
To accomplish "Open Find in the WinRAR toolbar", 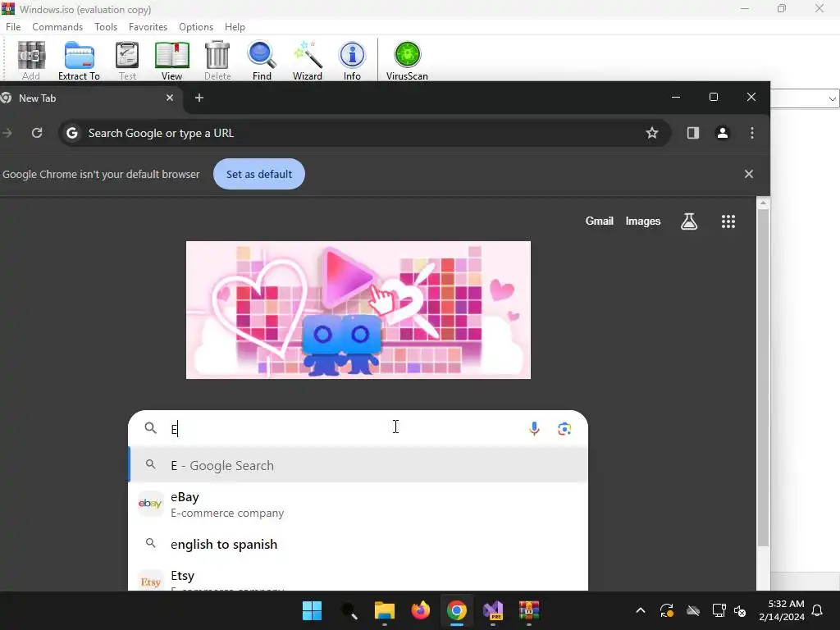I will coord(262,61).
